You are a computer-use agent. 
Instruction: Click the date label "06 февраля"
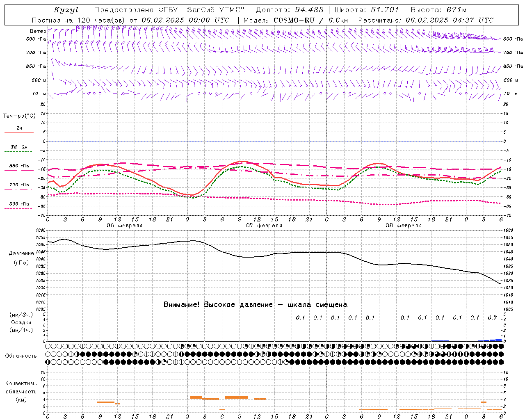click(x=125, y=226)
